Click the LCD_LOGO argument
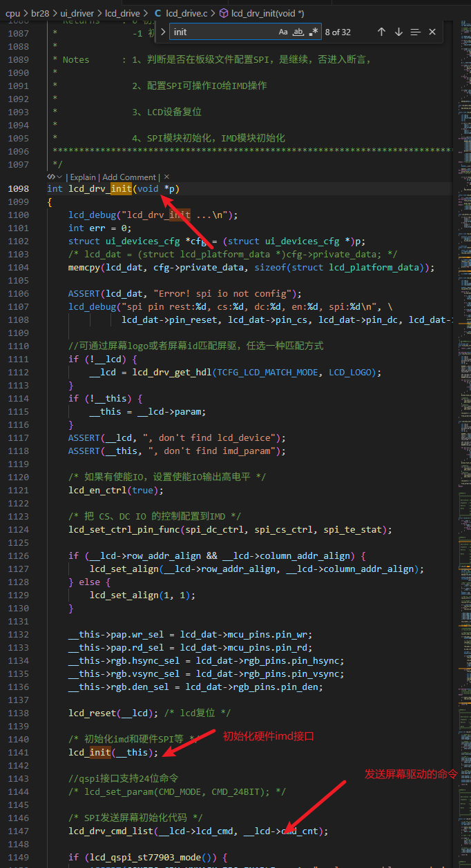Screen dimensions: 471x868 click(x=350, y=372)
